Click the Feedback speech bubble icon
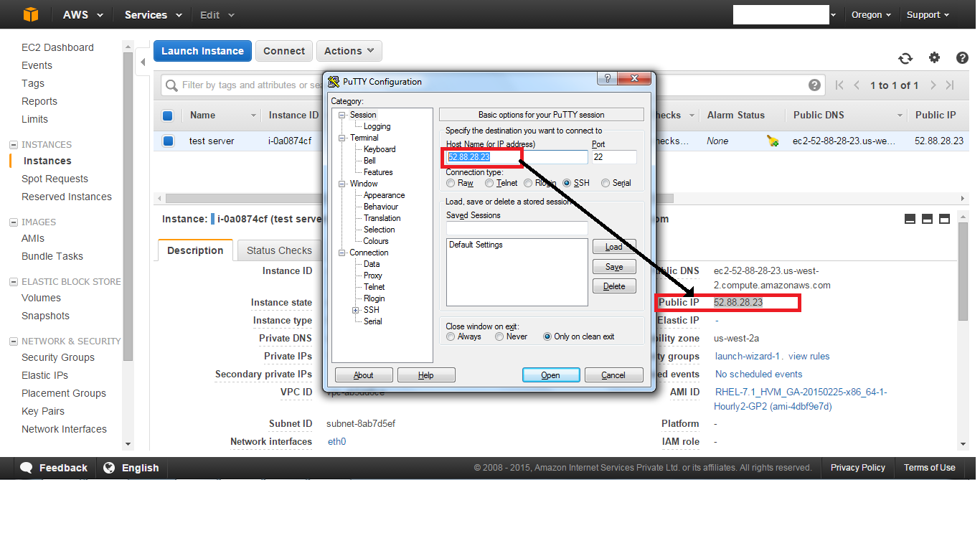This screenshot has height=551, width=980. pos(27,468)
